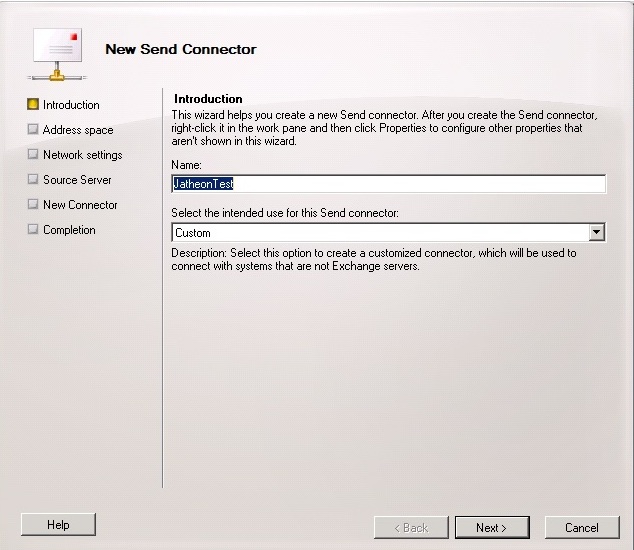Open wizard Help
The image size is (634, 550).
[x=58, y=525]
